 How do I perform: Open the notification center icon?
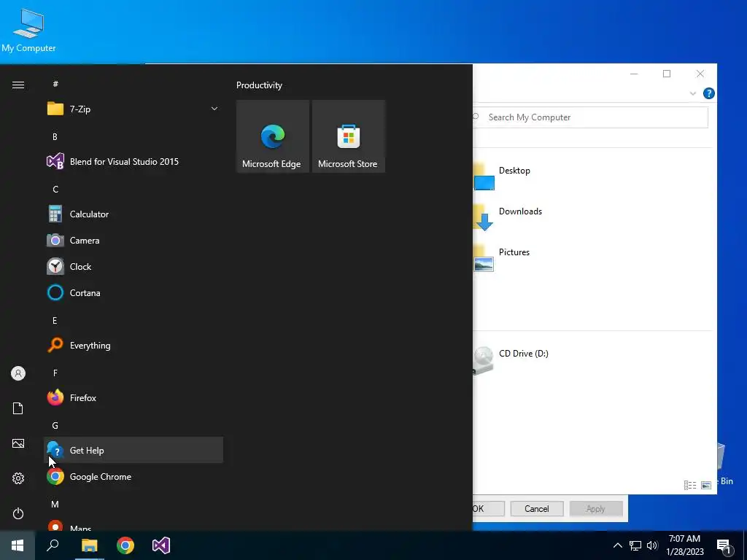(724, 546)
